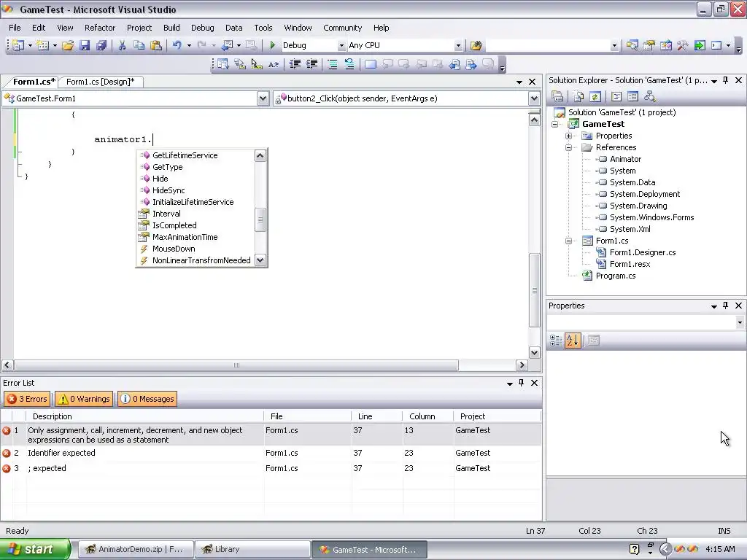Toggle the 0 Messages filter
The width and height of the screenshot is (747, 560).
pyautogui.click(x=147, y=399)
